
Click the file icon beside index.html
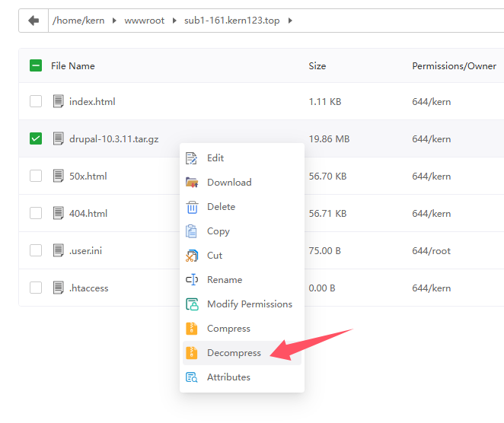(58, 102)
